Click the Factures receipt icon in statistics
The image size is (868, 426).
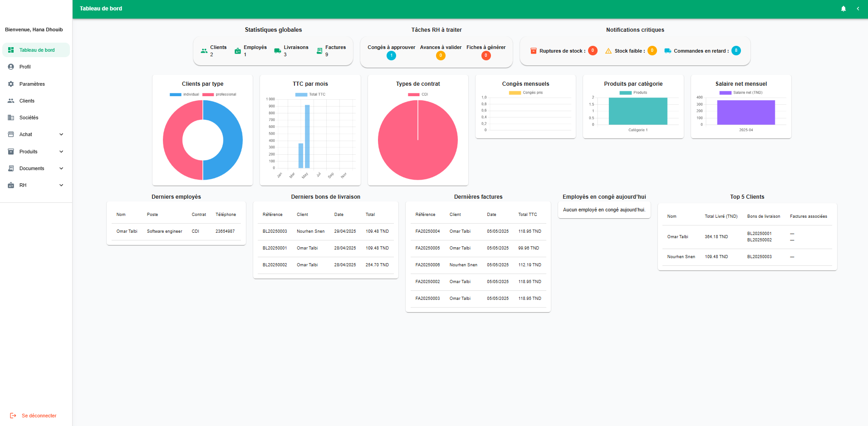point(319,51)
